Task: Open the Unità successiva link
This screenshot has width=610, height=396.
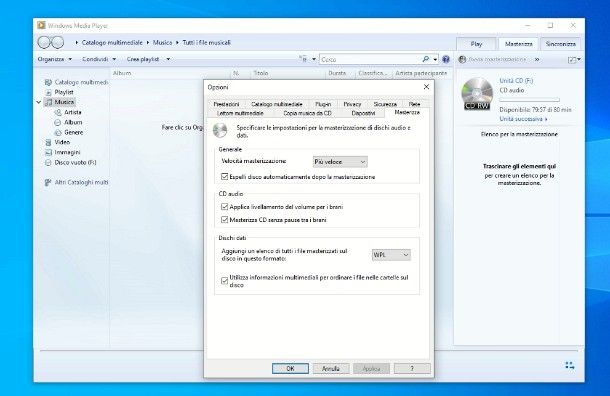Action: point(523,119)
